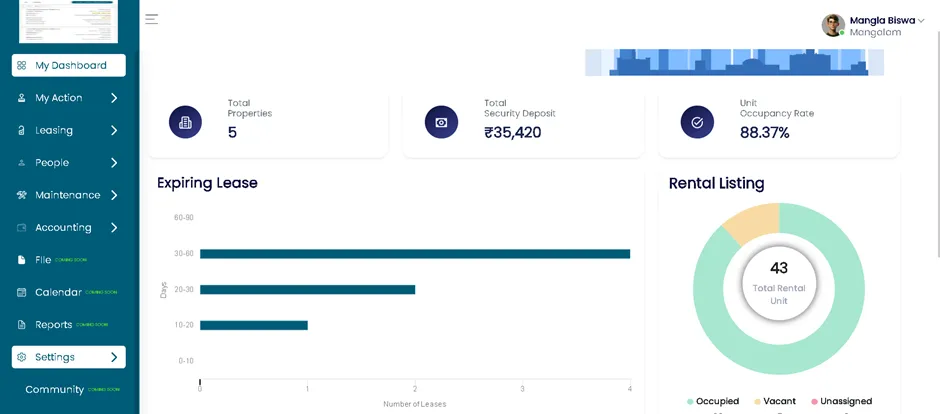940x414 pixels.
Task: Click the Occupancy Rate checkmark icon
Action: (697, 122)
